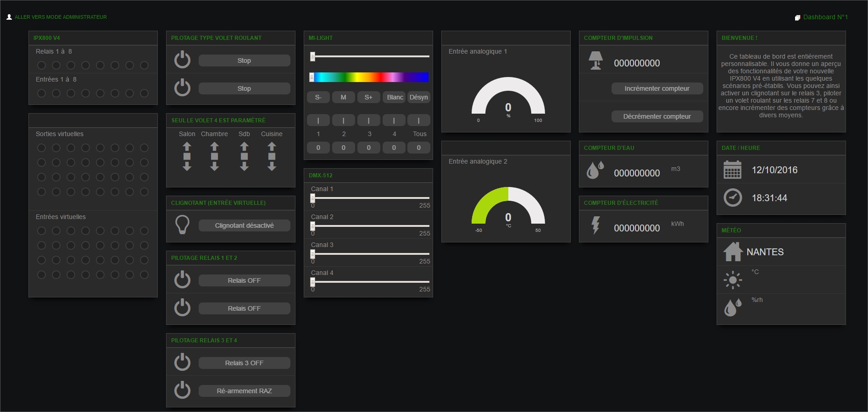Go to administrator mode link

(61, 17)
